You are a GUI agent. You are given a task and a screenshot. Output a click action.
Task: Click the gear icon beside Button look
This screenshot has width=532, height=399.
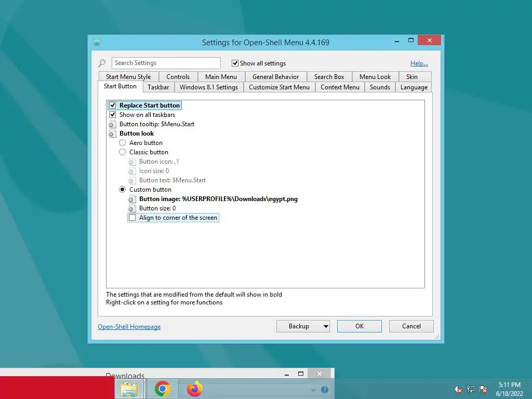click(112, 134)
